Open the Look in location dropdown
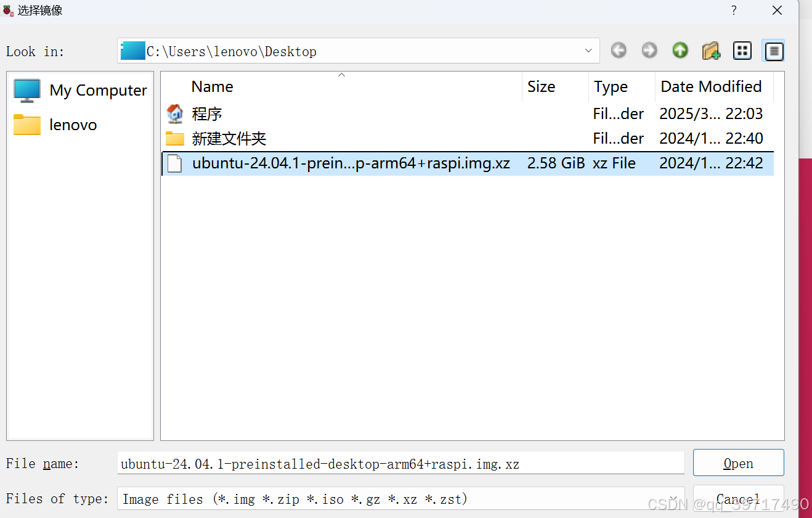This screenshot has height=518, width=812. (588, 51)
